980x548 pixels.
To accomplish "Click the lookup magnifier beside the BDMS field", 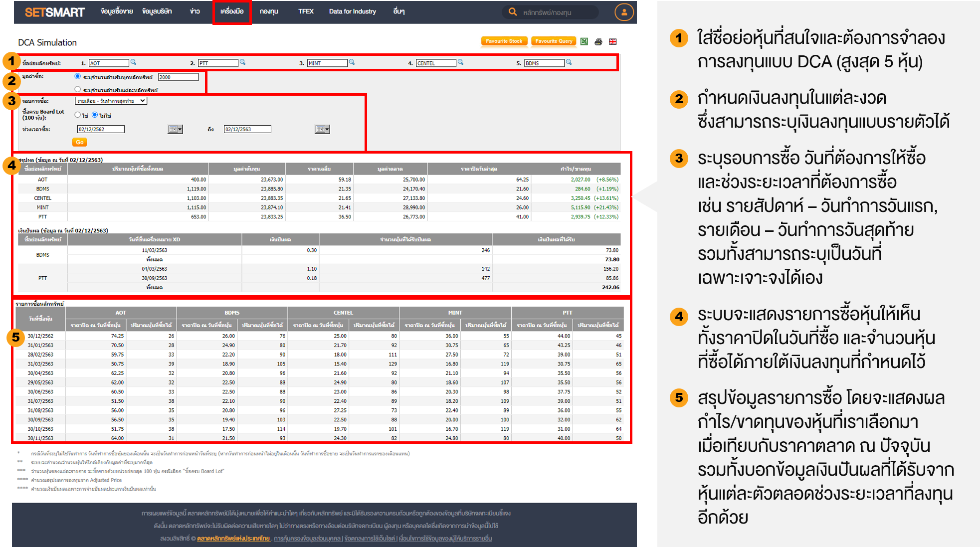I will [x=569, y=62].
